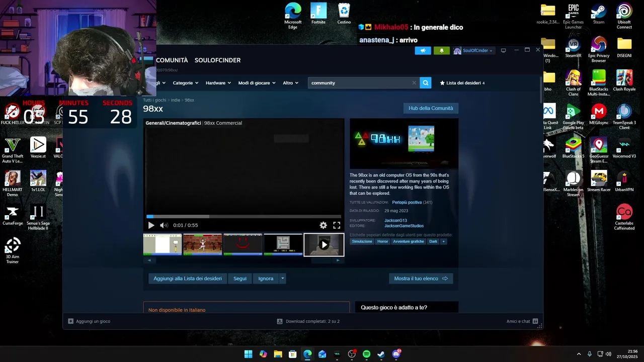Screen dimensions: 644x362
Task: Select the Horror tag
Action: pos(383,241)
